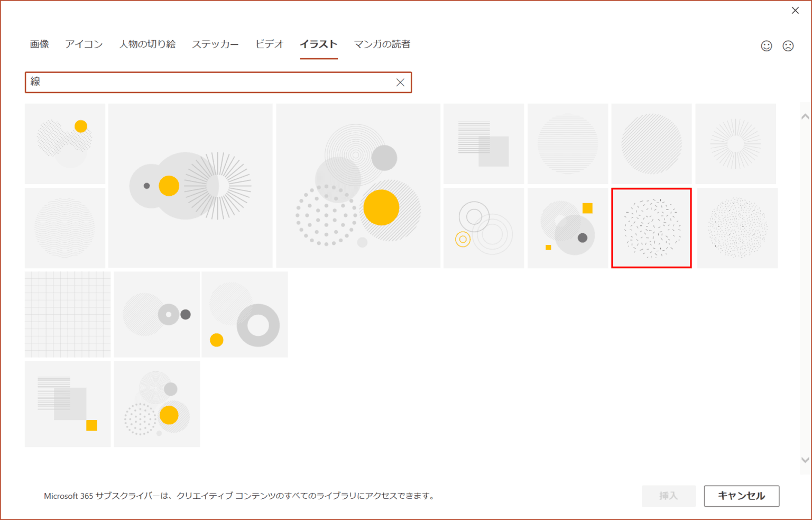The height and width of the screenshot is (520, 812).
Task: Select the wavy lines circle illustration
Action: pyautogui.click(x=64, y=228)
